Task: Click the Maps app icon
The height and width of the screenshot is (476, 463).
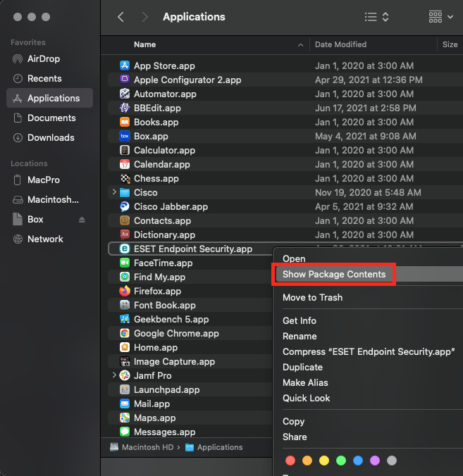Action: [125, 418]
